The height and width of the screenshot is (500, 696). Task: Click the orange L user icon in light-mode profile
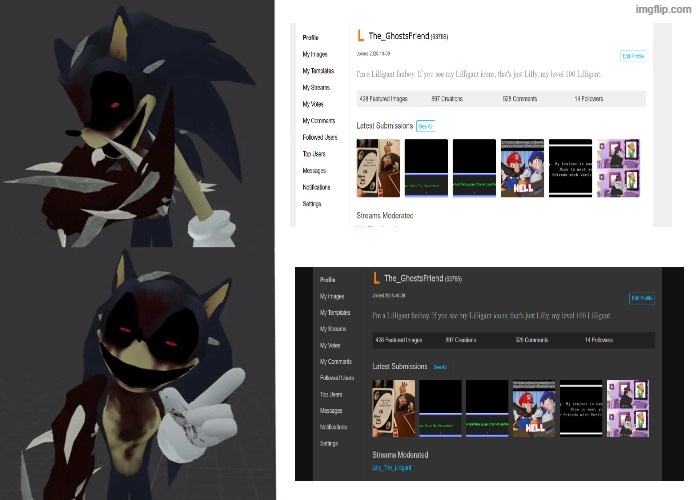coord(360,35)
